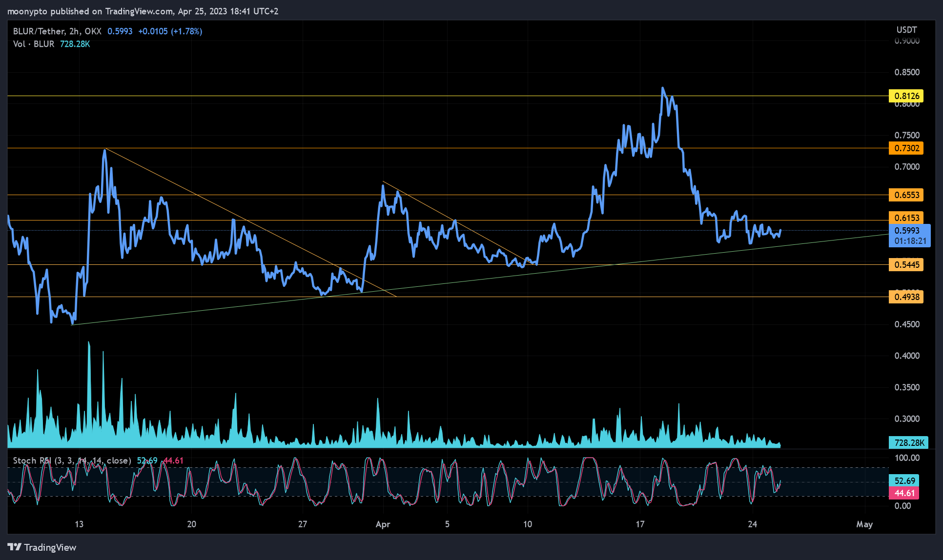
Task: Click the 0.5993 current price tag on the axis
Action: tap(907, 230)
